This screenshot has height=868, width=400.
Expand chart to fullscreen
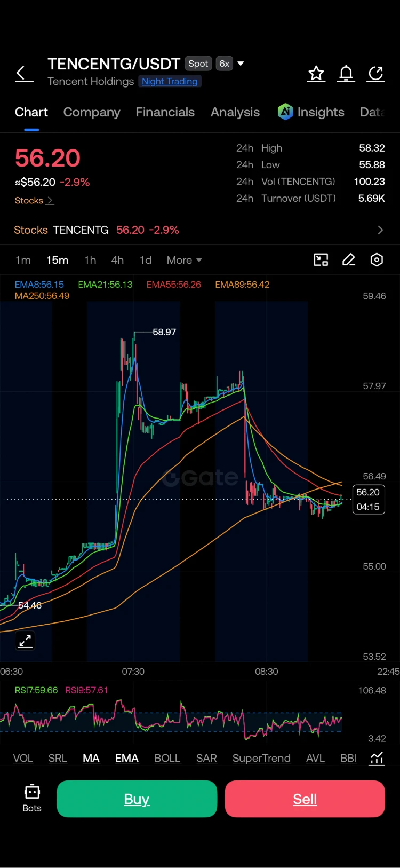[x=25, y=641]
